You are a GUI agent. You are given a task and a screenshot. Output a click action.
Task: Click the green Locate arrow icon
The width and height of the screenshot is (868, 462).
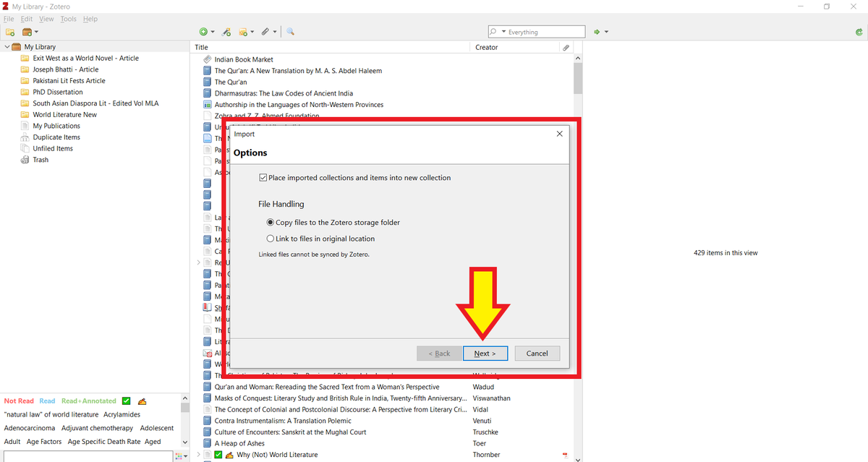597,32
